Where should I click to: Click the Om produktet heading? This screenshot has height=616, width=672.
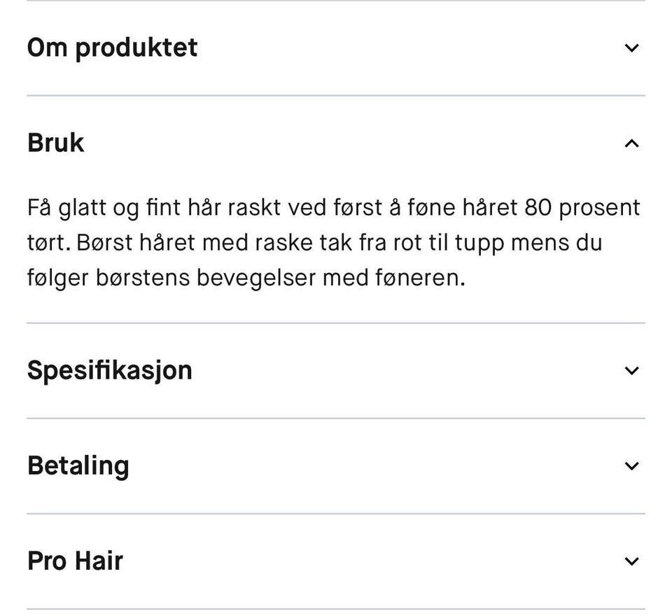(112, 48)
